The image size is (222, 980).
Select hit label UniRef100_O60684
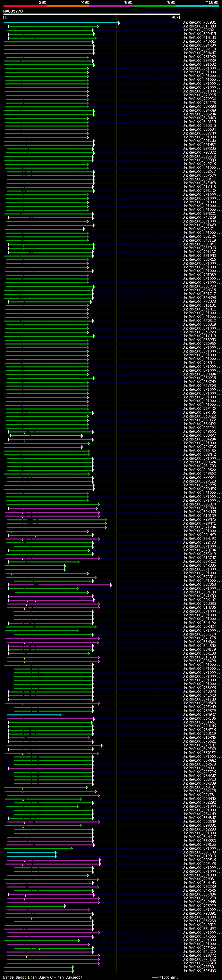pyautogui.click(x=199, y=129)
